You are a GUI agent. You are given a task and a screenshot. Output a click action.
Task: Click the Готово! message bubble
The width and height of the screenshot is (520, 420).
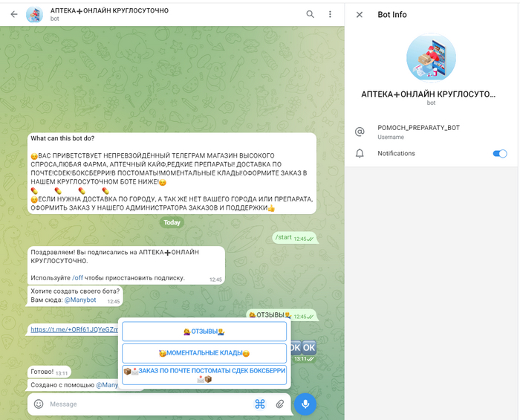click(x=49, y=372)
